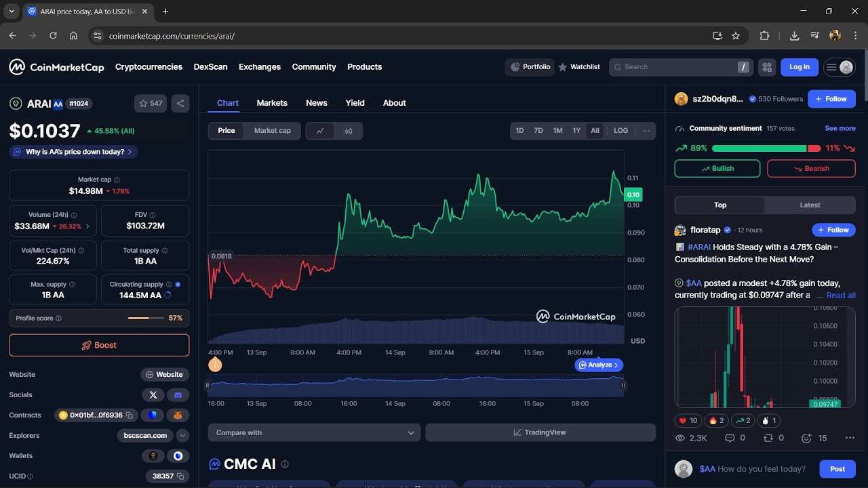Vote Bullish on community sentiment

point(717,169)
